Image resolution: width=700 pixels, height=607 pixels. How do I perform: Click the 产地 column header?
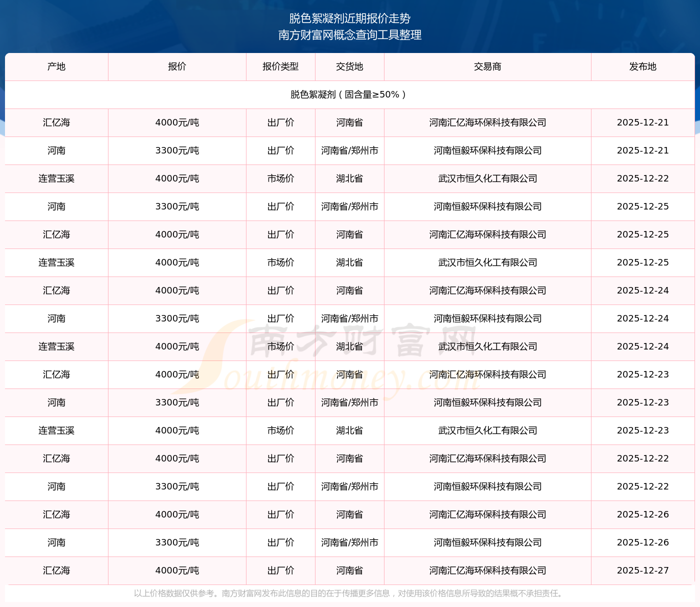(x=56, y=66)
